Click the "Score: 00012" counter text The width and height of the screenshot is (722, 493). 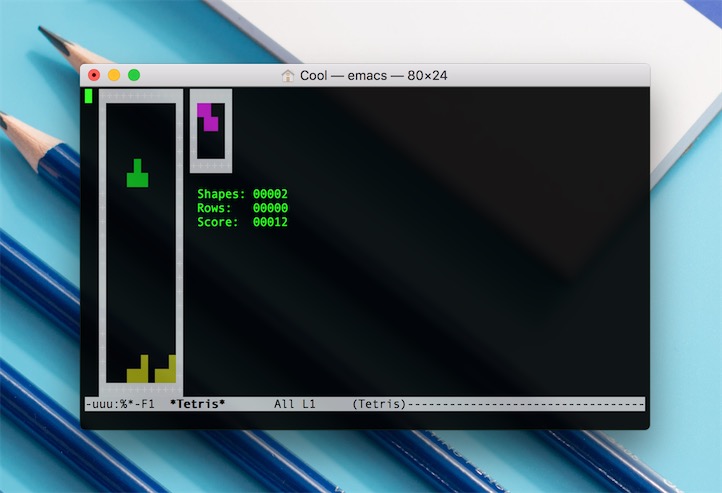pyautogui.click(x=242, y=222)
